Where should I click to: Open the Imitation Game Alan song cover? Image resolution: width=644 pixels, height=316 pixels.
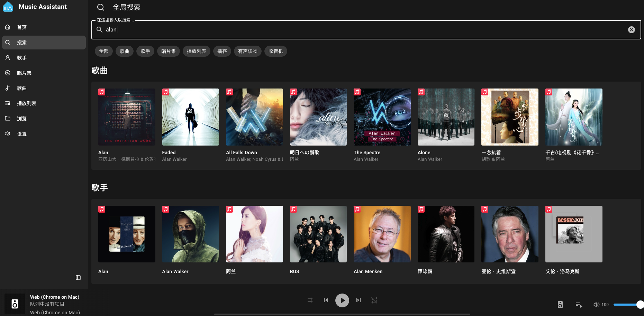click(x=127, y=117)
